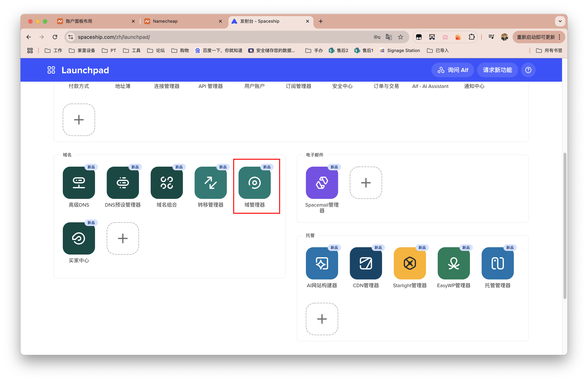Expand the 工作 bookmarks folder
The image size is (588, 382).
click(53, 50)
